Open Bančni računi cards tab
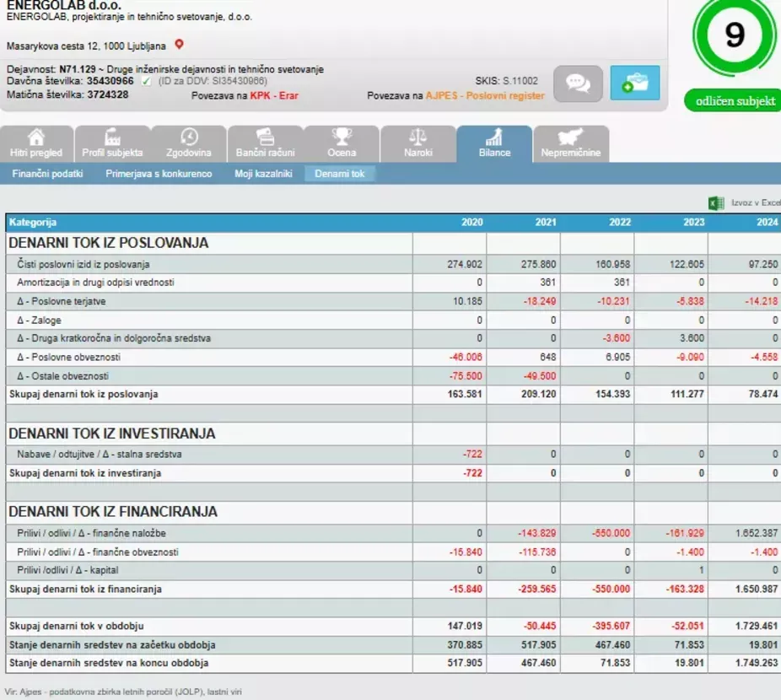The height and width of the screenshot is (700, 781). pyautogui.click(x=265, y=144)
